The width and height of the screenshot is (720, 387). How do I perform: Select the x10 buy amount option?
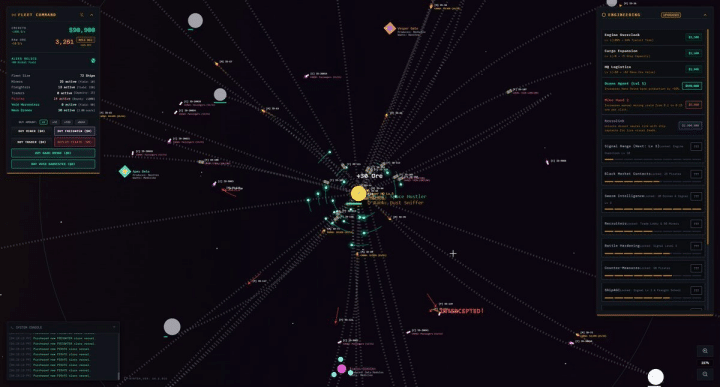[55, 122]
